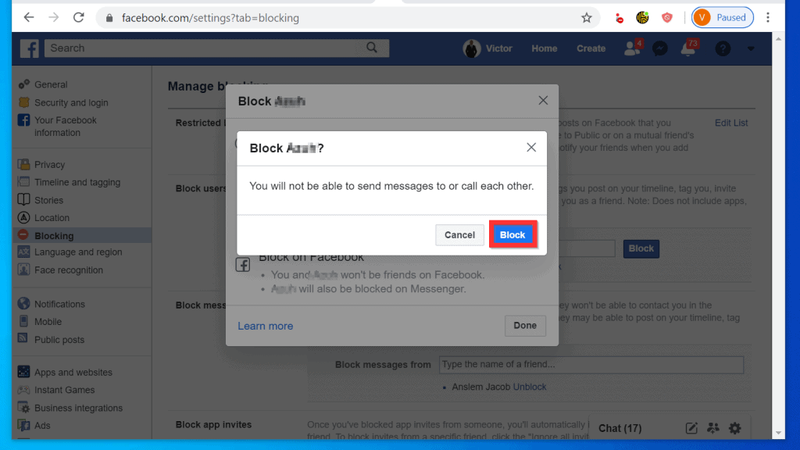This screenshot has width=800, height=450.
Task: Open Your Facebook information
Action: (65, 126)
